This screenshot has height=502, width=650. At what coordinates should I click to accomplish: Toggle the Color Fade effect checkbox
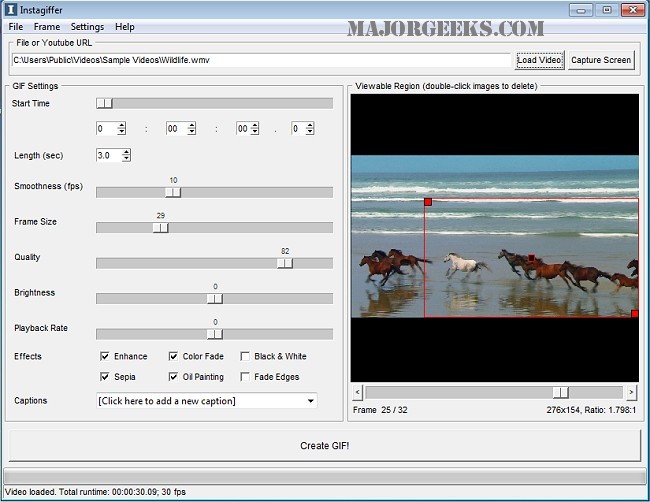pyautogui.click(x=173, y=356)
